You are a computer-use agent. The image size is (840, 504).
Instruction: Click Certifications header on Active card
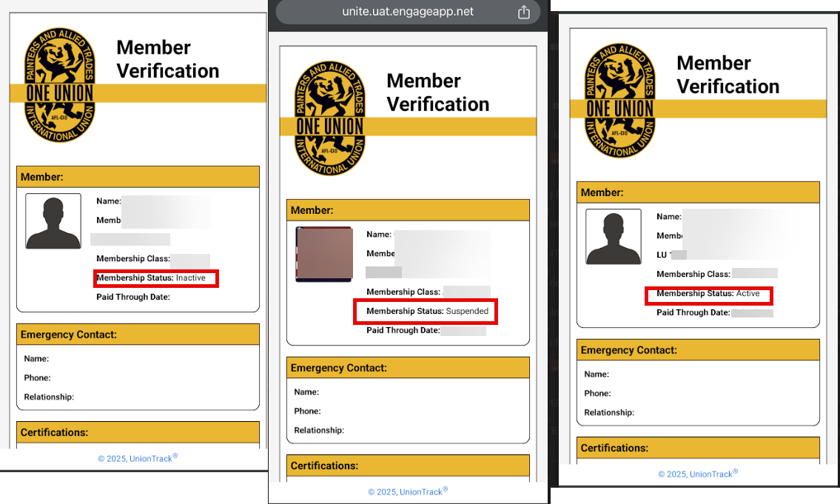[698, 448]
